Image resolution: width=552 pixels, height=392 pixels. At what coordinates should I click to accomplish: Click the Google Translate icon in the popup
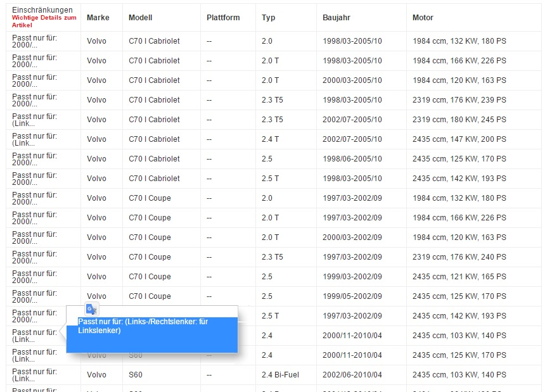point(91,309)
